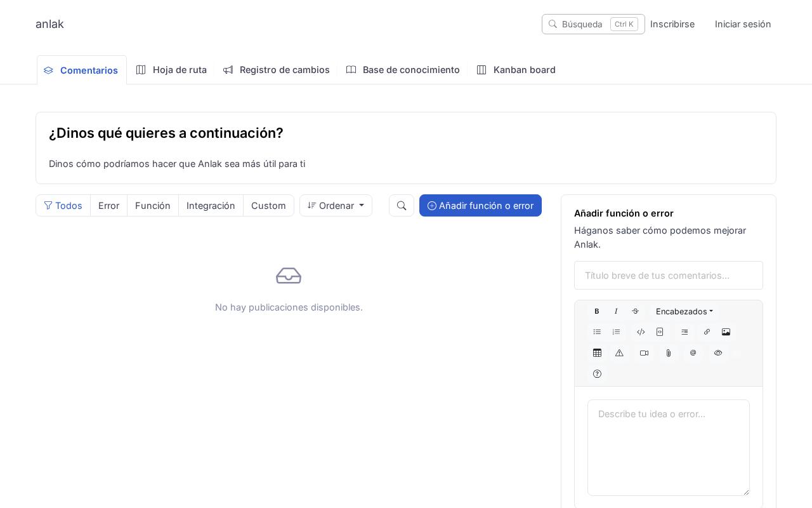Switch to the Registro de cambios tab
This screenshot has height=508, width=812.
[277, 70]
